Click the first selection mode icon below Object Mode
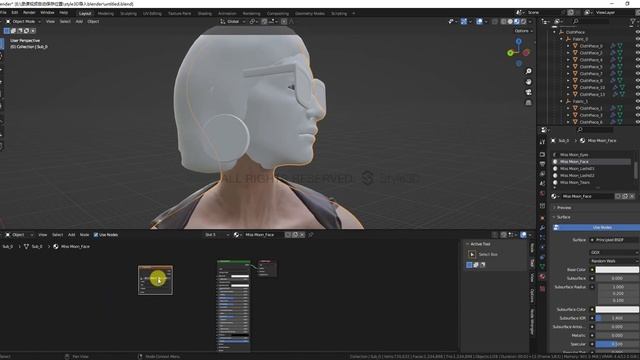640x360 pixels. pos(7,31)
